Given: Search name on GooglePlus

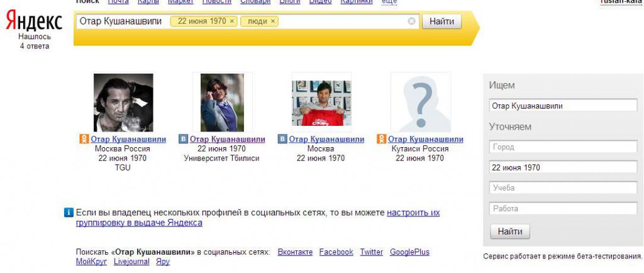Looking at the screenshot, I should pos(409,252).
